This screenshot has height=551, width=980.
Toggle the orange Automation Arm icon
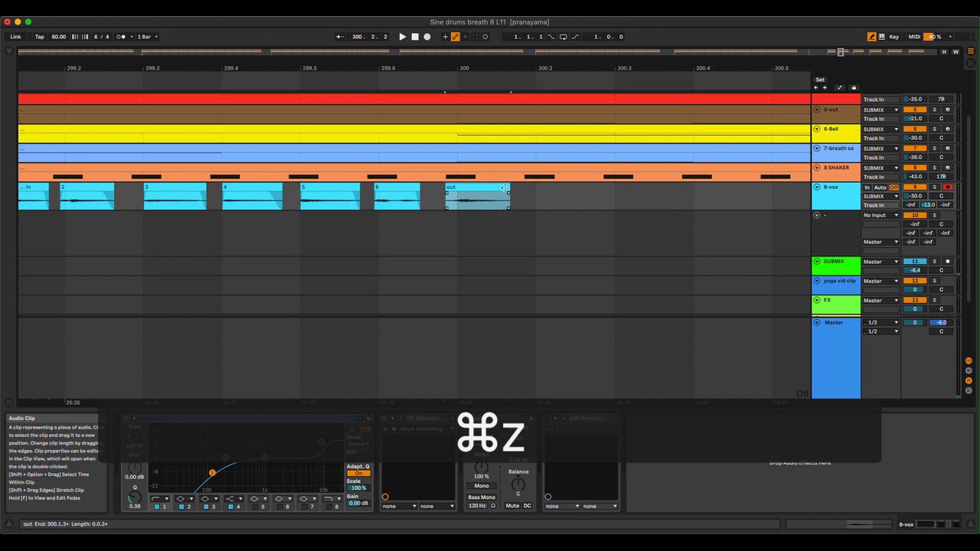456,37
